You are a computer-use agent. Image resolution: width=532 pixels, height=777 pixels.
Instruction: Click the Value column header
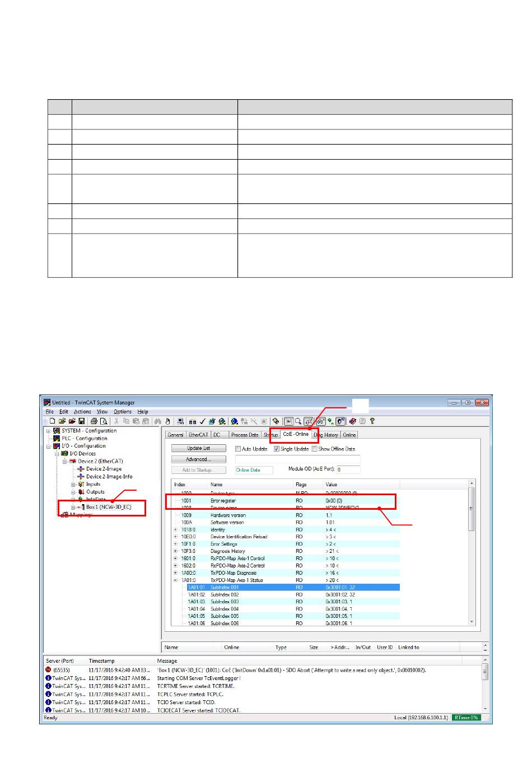coord(361,484)
